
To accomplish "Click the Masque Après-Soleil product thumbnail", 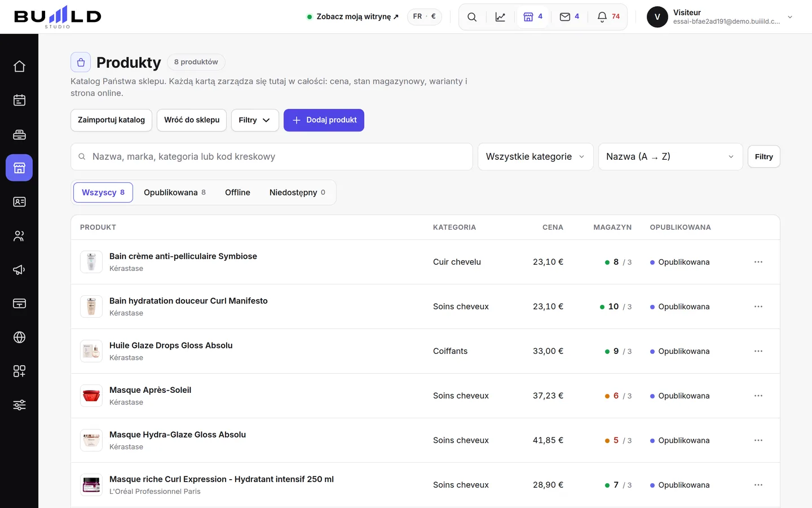I will point(91,396).
